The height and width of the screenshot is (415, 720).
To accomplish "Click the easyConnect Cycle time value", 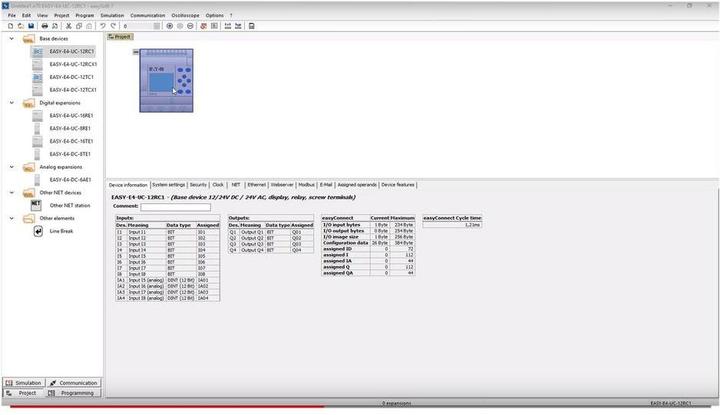I will [x=452, y=225].
